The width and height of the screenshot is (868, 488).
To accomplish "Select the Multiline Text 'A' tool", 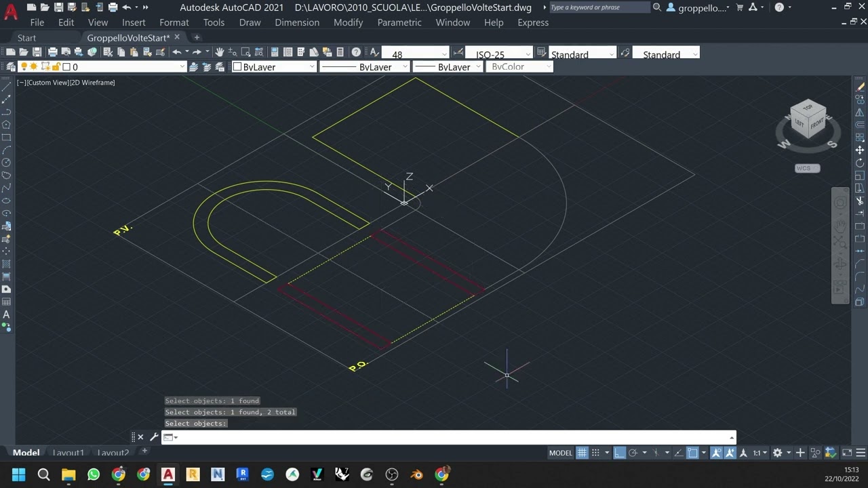I will (6, 314).
